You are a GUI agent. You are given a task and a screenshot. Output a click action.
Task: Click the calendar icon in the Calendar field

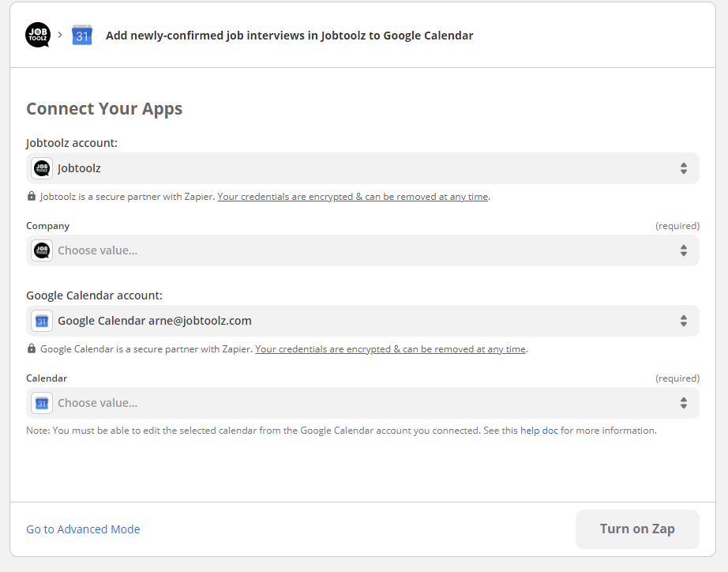point(42,403)
